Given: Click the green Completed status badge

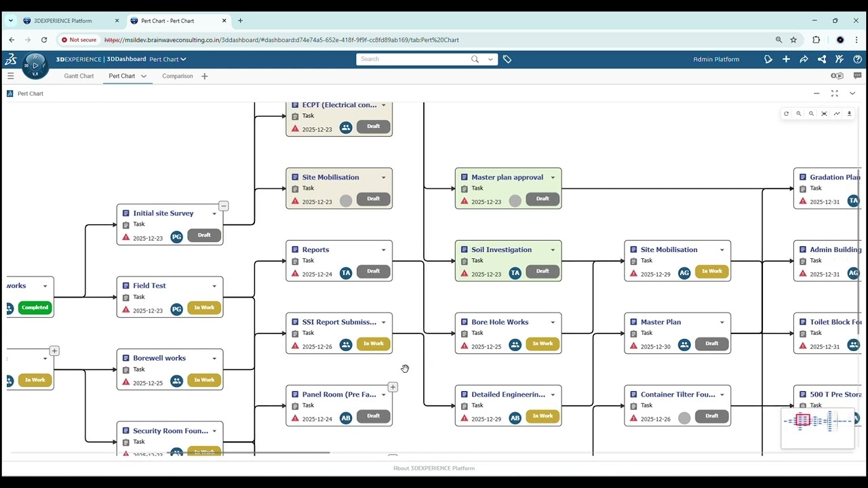Looking at the screenshot, I should (x=35, y=308).
